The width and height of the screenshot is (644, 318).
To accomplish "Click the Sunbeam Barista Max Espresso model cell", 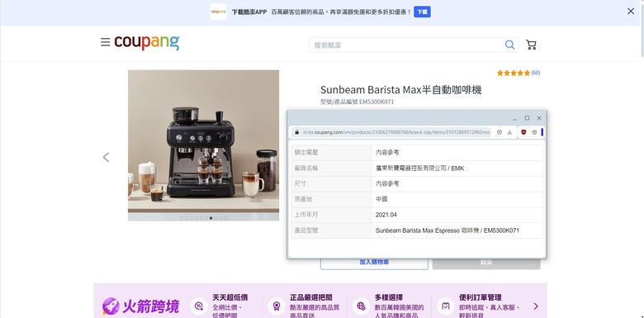I will 457,230.
